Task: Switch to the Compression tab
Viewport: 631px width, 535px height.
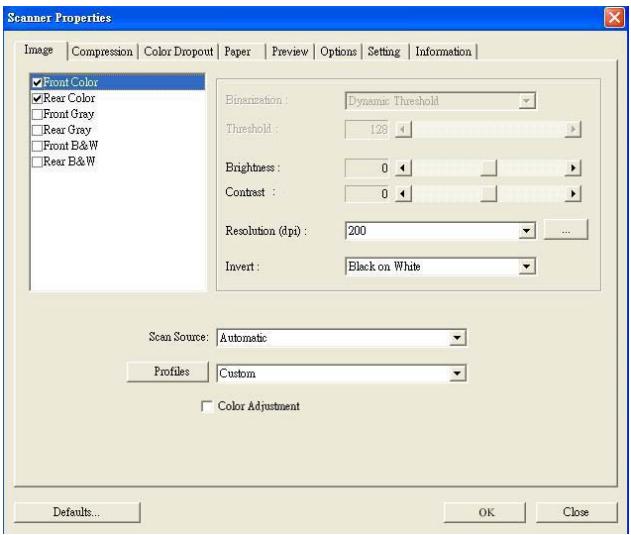Action: click(x=105, y=53)
